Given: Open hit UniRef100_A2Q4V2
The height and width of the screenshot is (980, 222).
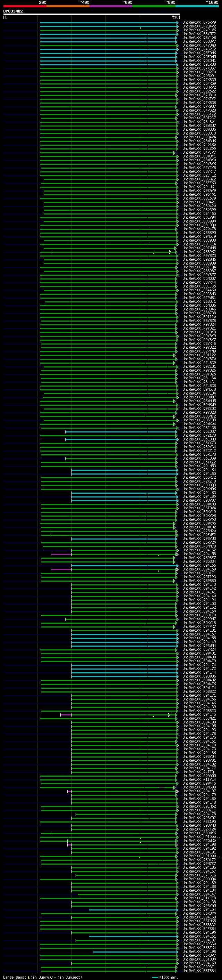Looking at the screenshot, I should tap(199, 26).
